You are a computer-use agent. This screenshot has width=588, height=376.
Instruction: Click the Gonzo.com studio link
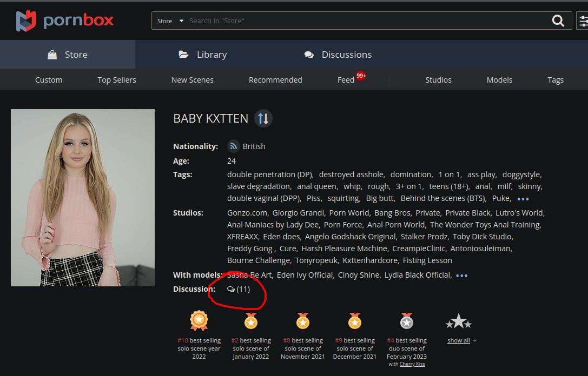click(x=247, y=213)
